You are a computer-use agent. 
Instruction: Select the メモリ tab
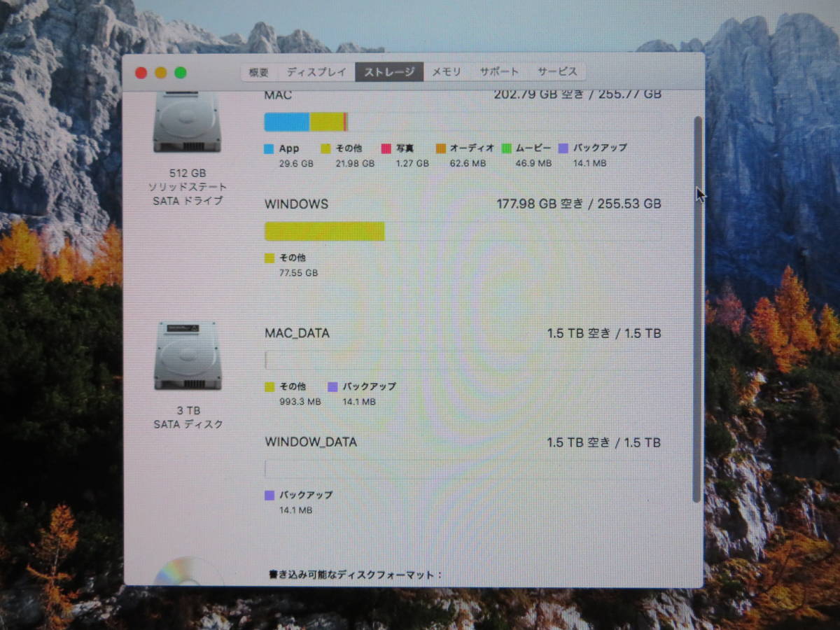pyautogui.click(x=446, y=71)
